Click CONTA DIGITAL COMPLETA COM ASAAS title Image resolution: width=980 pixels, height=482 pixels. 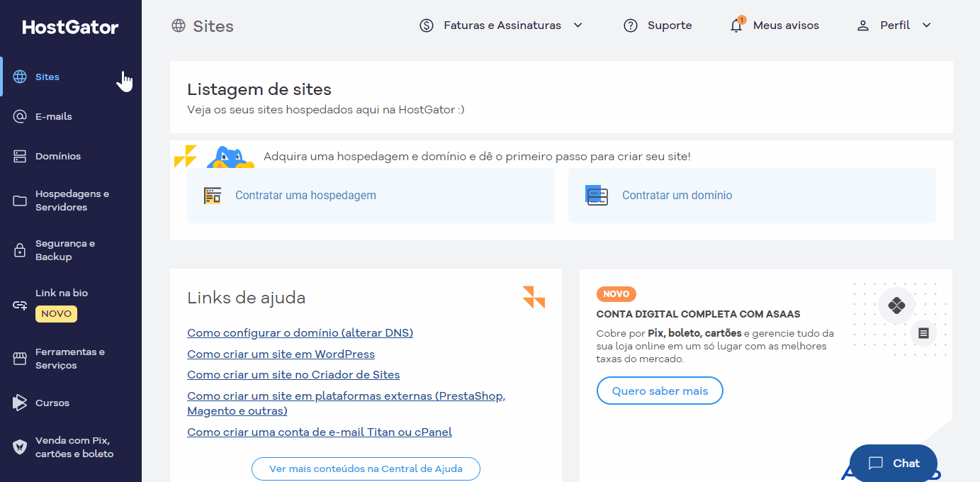699,314
